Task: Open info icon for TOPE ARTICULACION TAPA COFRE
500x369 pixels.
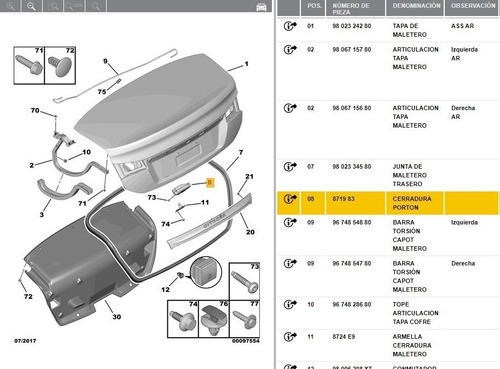Action: click(290, 304)
